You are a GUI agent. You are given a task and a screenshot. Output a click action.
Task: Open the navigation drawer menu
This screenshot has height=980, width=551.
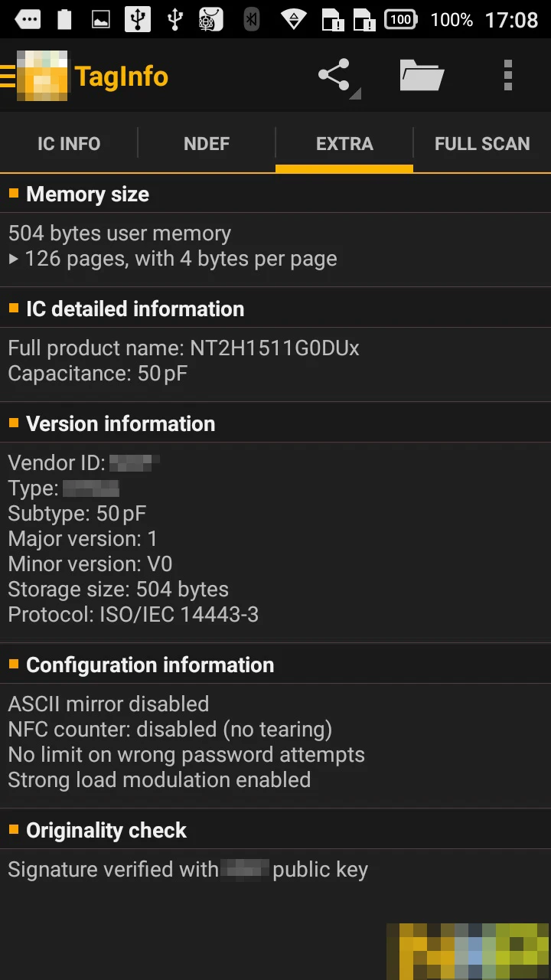(x=8, y=75)
